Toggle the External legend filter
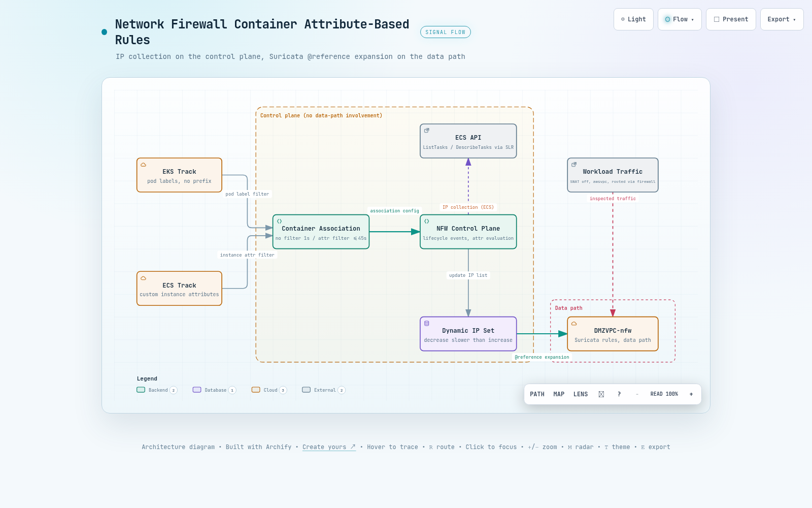The width and height of the screenshot is (812, 508). pos(324,390)
